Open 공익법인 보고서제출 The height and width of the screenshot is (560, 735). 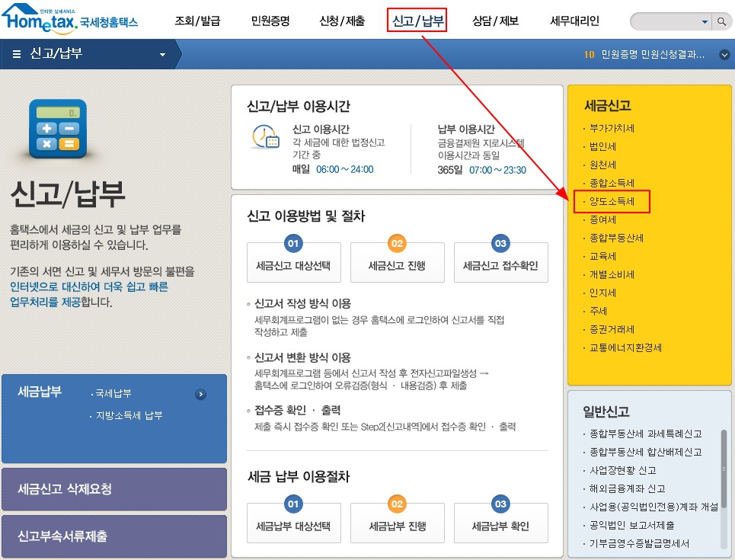pos(631,525)
